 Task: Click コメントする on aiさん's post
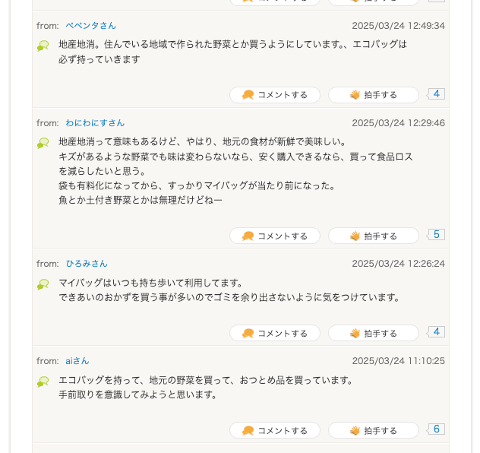pos(275,431)
